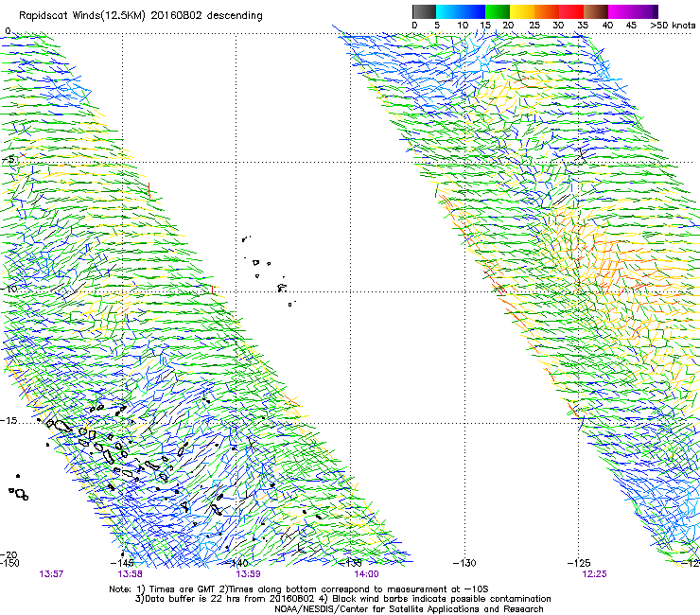Screen dimensions: 700x615
Task: Click the '-150' longitude axis label
Action: coord(9,563)
